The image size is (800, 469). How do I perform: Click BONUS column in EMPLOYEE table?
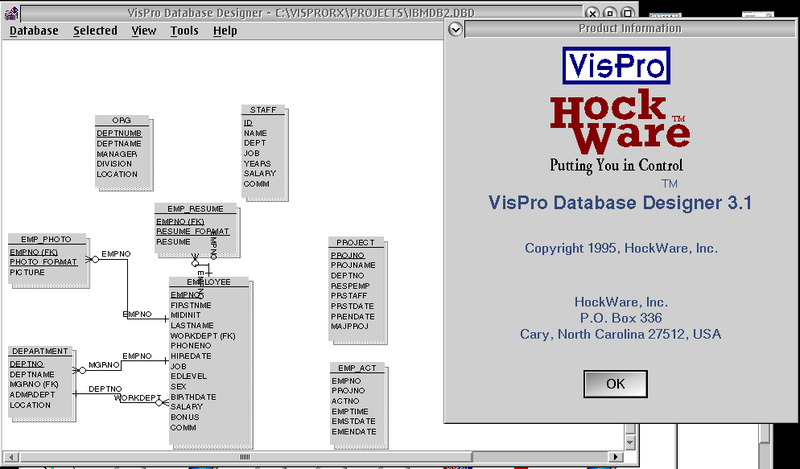[185, 417]
